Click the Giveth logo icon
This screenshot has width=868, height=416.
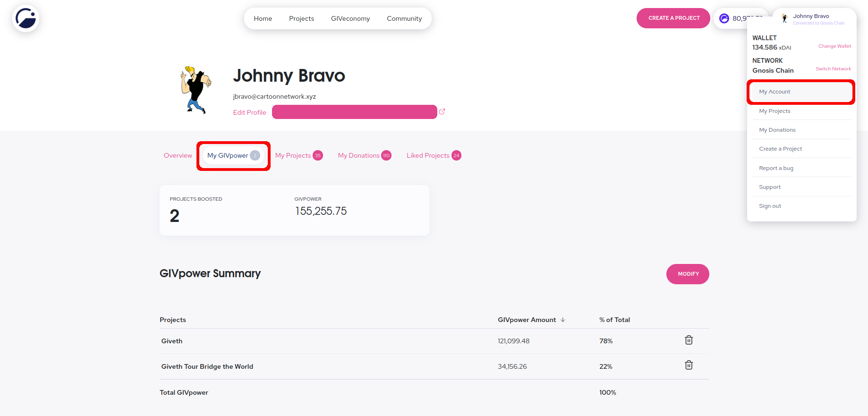pos(26,18)
